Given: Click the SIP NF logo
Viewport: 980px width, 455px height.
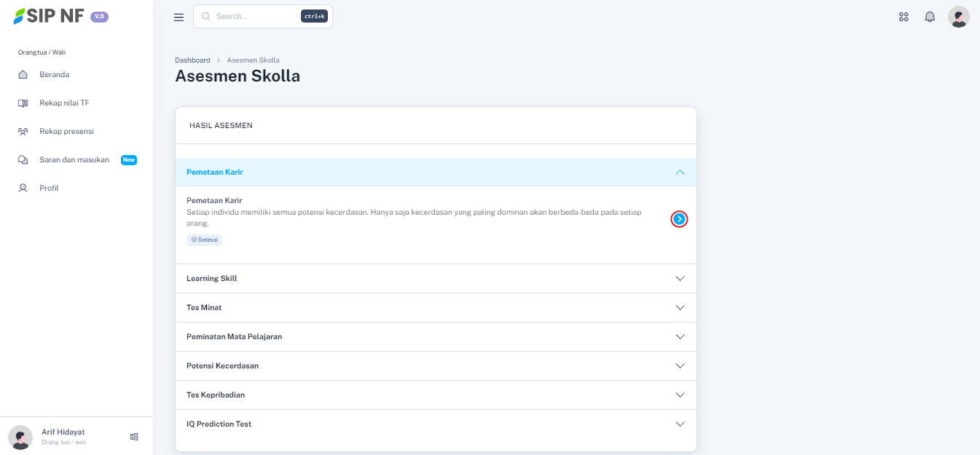Looking at the screenshot, I should click(50, 16).
